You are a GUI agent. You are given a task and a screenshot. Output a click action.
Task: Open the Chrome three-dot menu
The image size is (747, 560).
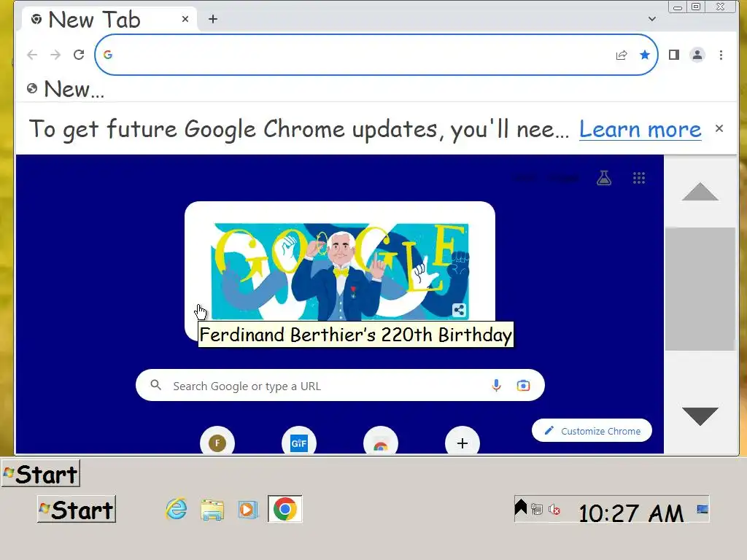click(721, 55)
